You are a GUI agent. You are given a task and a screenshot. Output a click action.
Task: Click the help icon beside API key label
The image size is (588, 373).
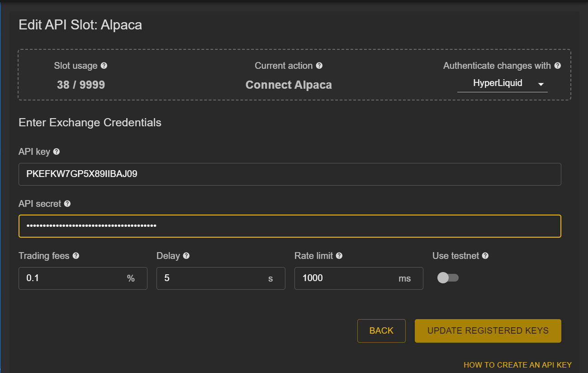[57, 152]
